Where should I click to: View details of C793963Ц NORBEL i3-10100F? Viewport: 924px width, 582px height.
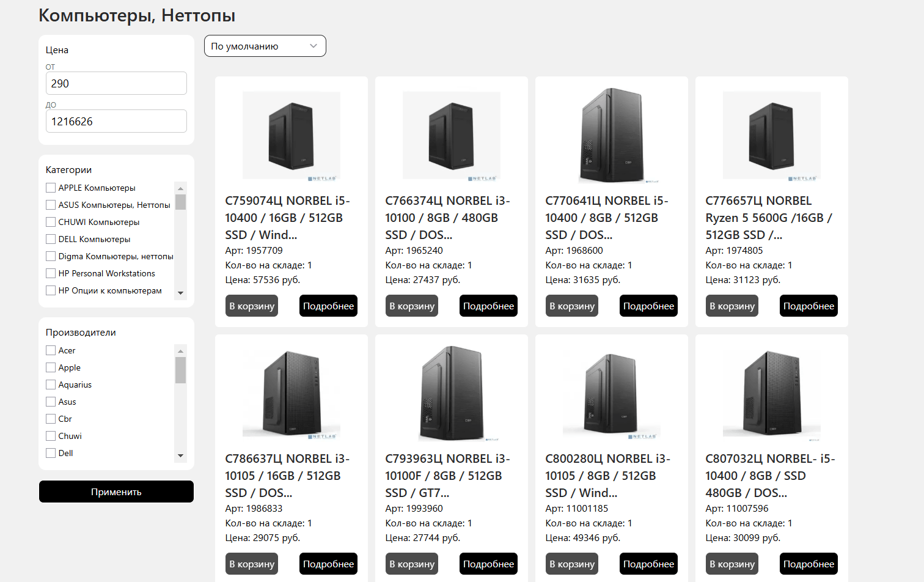[x=488, y=564]
